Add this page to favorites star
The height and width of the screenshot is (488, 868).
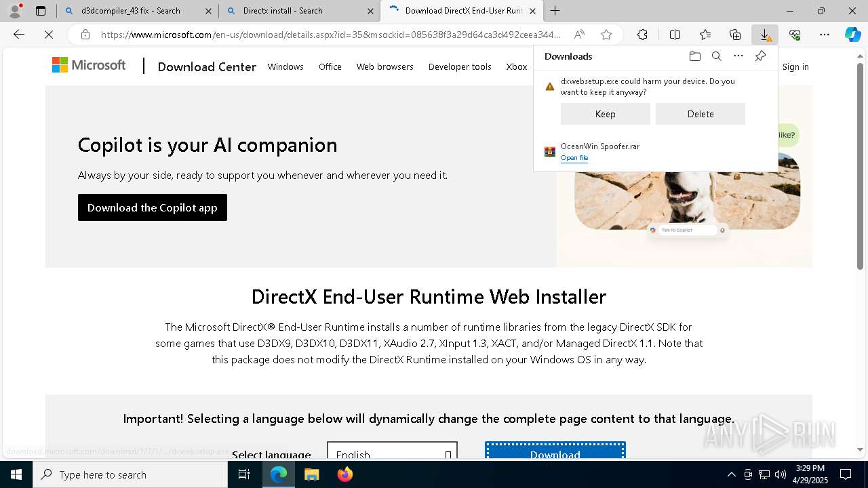pyautogui.click(x=606, y=35)
